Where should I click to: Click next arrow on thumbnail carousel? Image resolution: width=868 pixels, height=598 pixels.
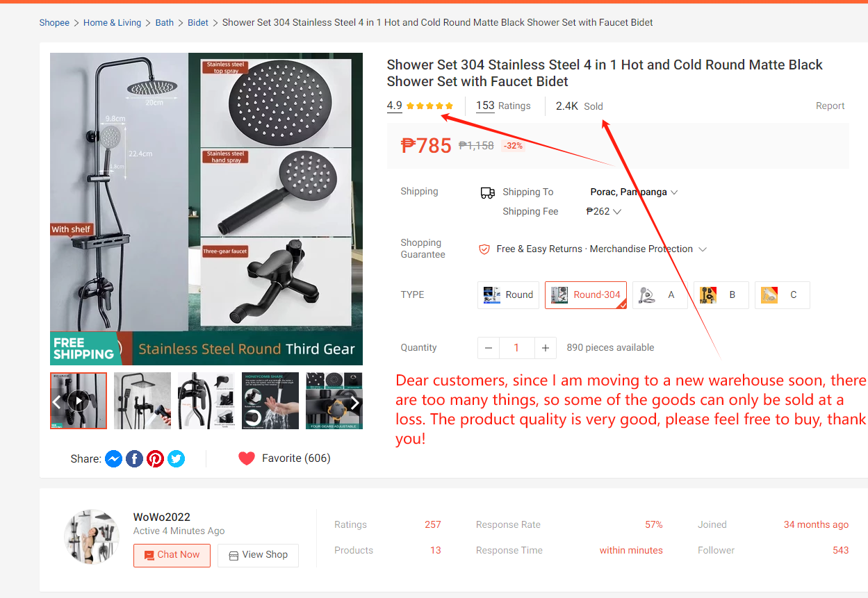[354, 403]
